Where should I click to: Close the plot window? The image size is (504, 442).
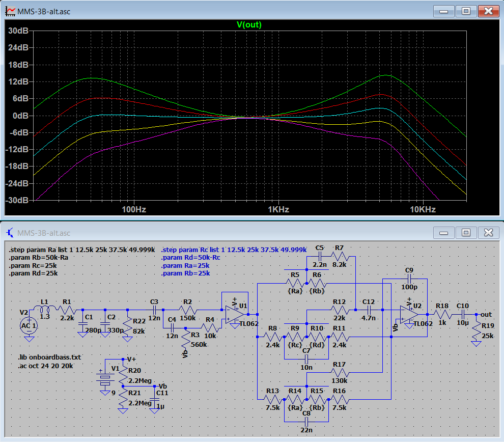pos(488,11)
